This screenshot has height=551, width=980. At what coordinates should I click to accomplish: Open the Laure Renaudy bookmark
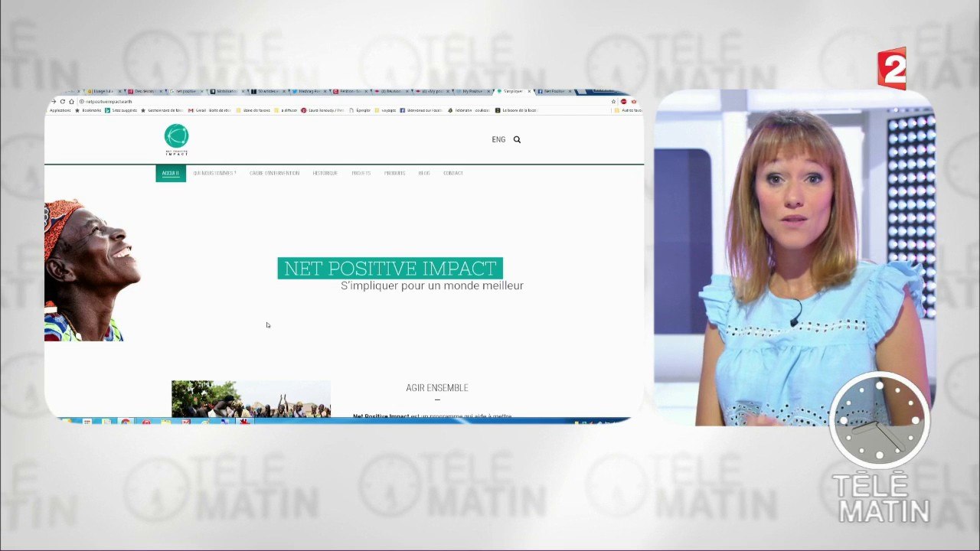323,110
